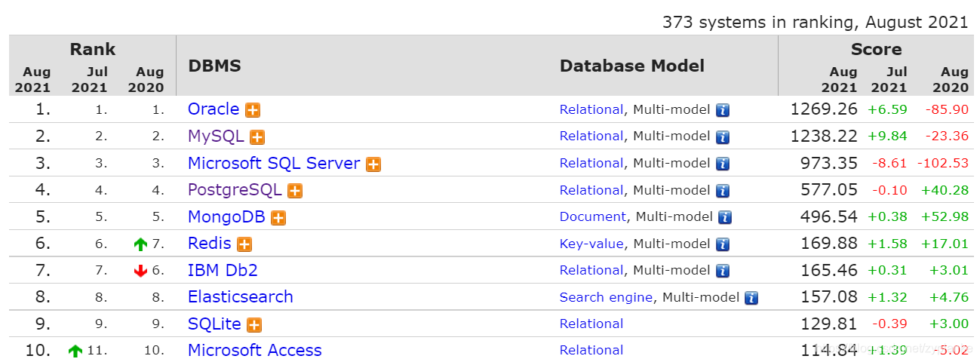Screen dimensions: 980x362
Task: Click the -102.53 yearly change value
Action: click(x=943, y=163)
